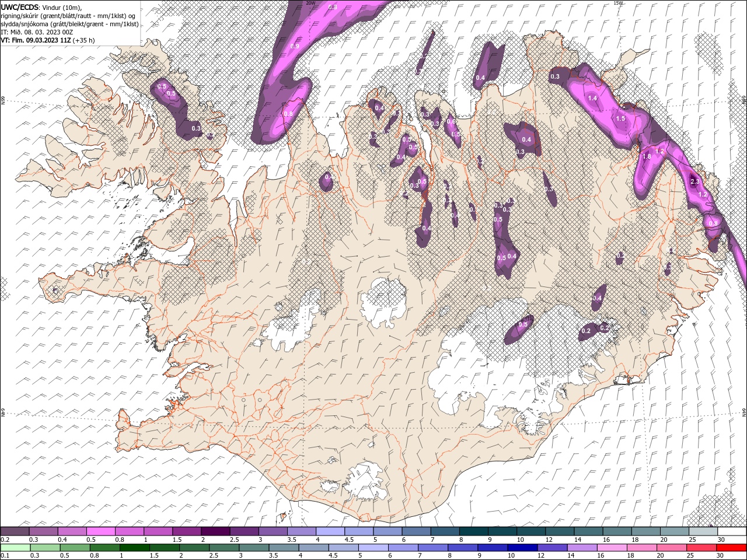Click the 15W longitude label at the top edge
The width and height of the screenshot is (747, 560).
[x=618, y=3]
